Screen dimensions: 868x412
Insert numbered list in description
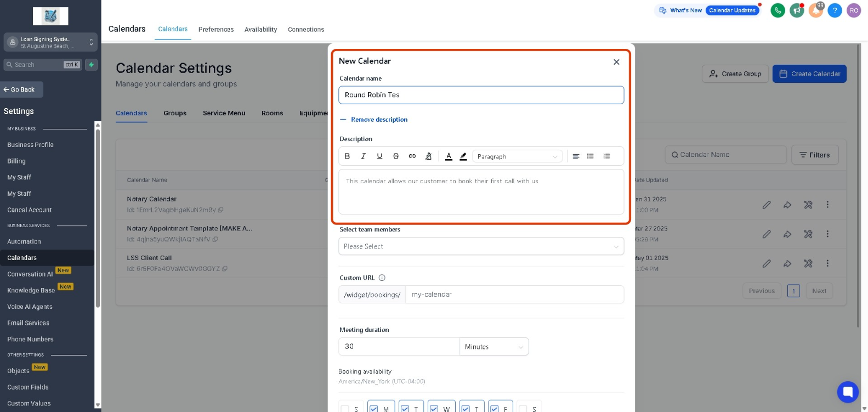(606, 156)
